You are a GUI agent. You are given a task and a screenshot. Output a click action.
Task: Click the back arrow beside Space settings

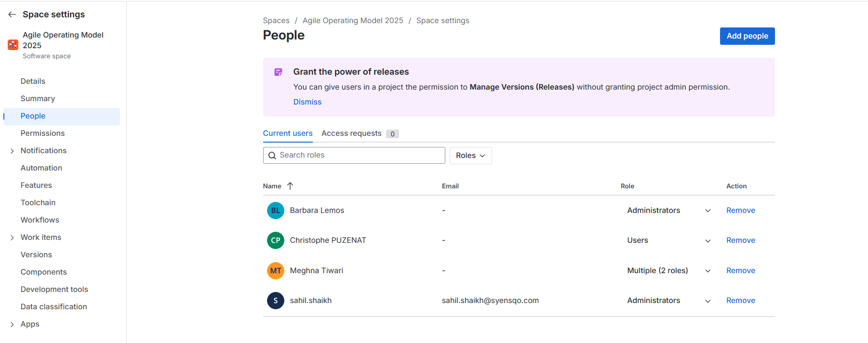click(x=12, y=14)
